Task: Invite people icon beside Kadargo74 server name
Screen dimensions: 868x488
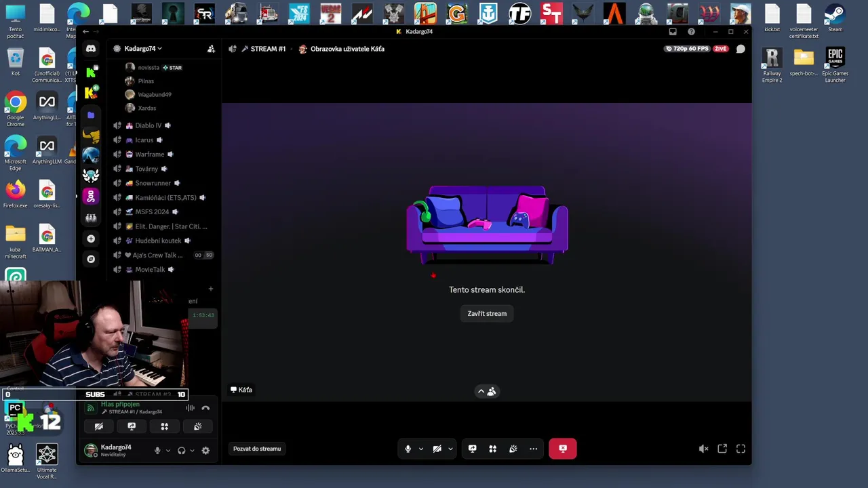Action: 211,49
